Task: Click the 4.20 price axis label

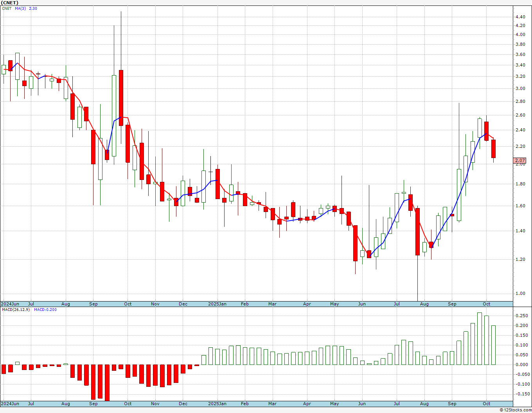Action: click(x=520, y=25)
